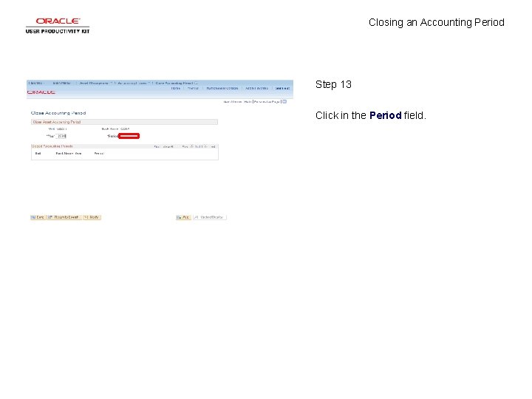Click the Sign out link

[282, 88]
